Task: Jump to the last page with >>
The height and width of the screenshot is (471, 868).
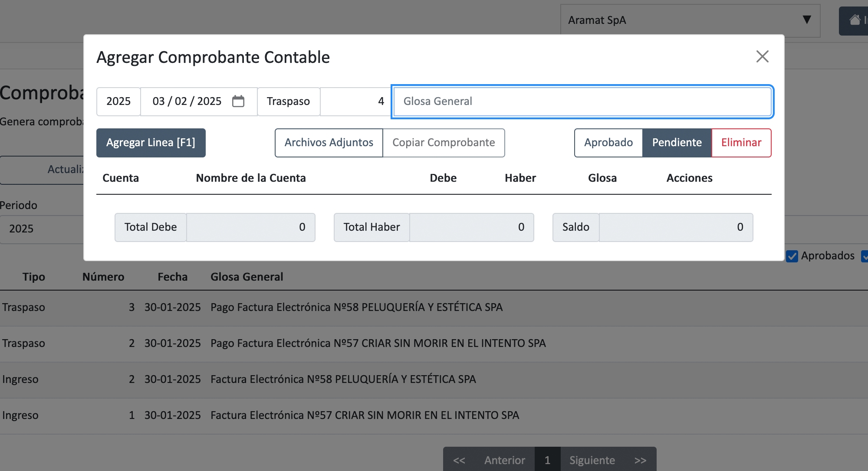Action: pos(640,460)
